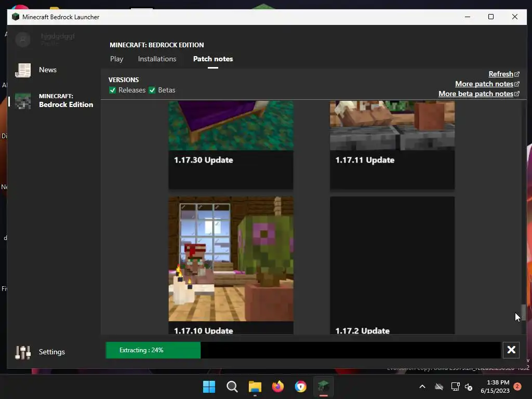Screen dimensions: 532x399
Task: Open the News section icon
Action: tap(23, 70)
